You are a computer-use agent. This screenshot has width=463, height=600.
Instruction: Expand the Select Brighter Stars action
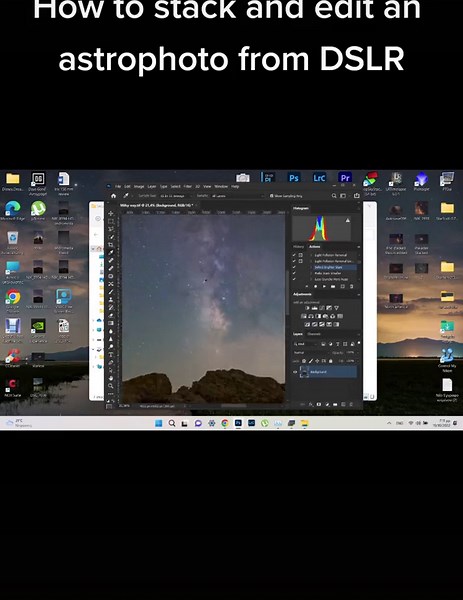pos(311,267)
